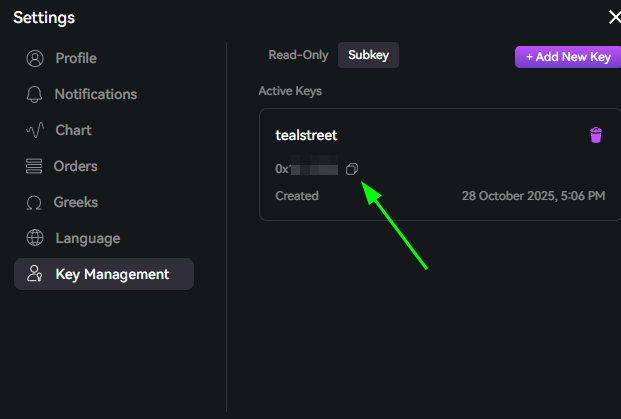Image resolution: width=621 pixels, height=419 pixels.
Task: Close the Settings dialog
Action: click(614, 17)
